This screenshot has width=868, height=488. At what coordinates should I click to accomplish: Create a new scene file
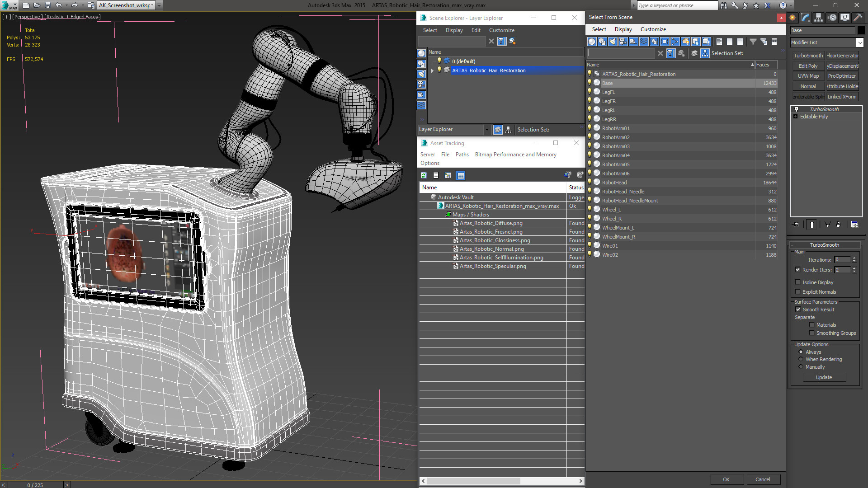point(26,5)
